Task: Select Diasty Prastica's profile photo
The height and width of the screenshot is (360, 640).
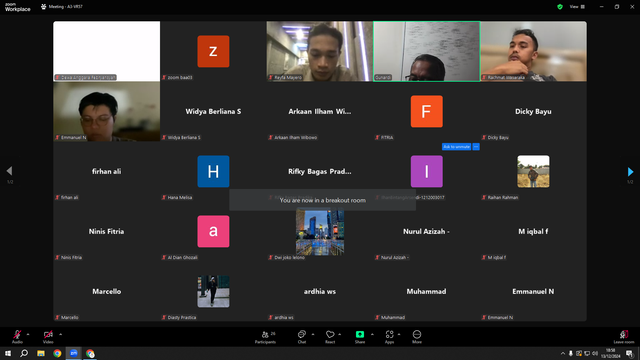Action: pos(213,291)
